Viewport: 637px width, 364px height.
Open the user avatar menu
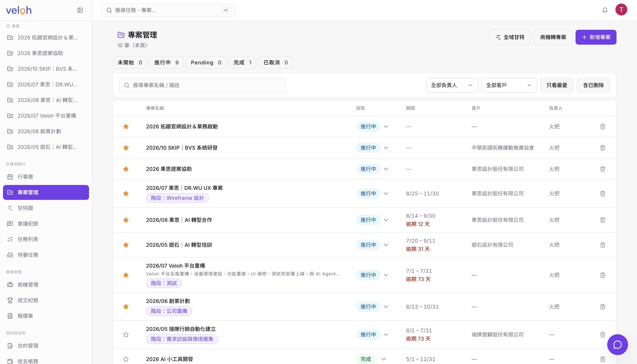(x=621, y=10)
